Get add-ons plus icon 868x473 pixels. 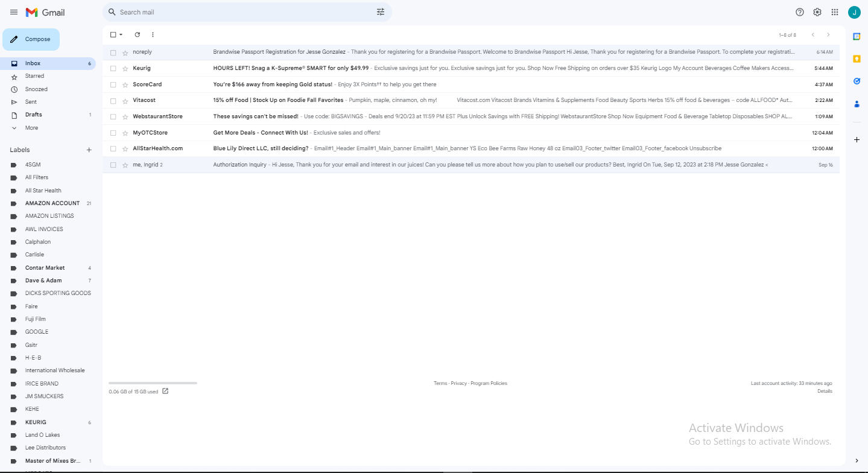pos(857,140)
